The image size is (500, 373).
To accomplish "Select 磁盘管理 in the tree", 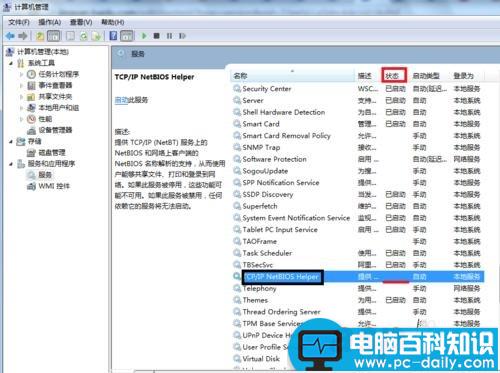I will coord(52,153).
